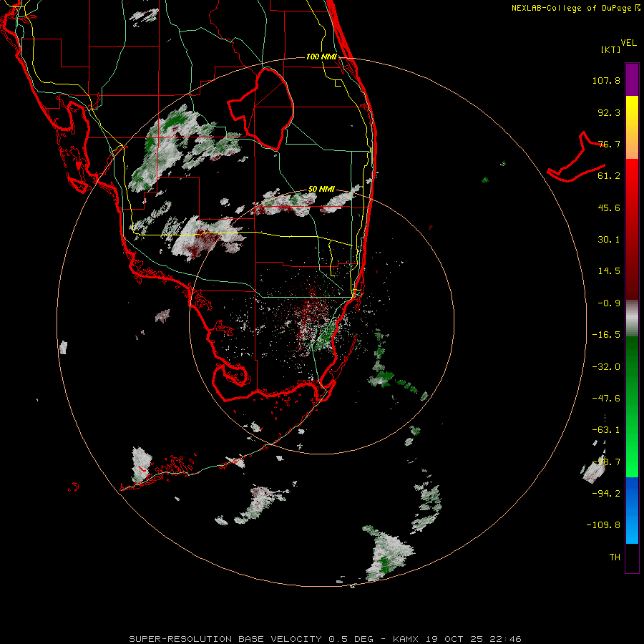
Task: Click the -94.2 scale value
Action: (x=606, y=493)
